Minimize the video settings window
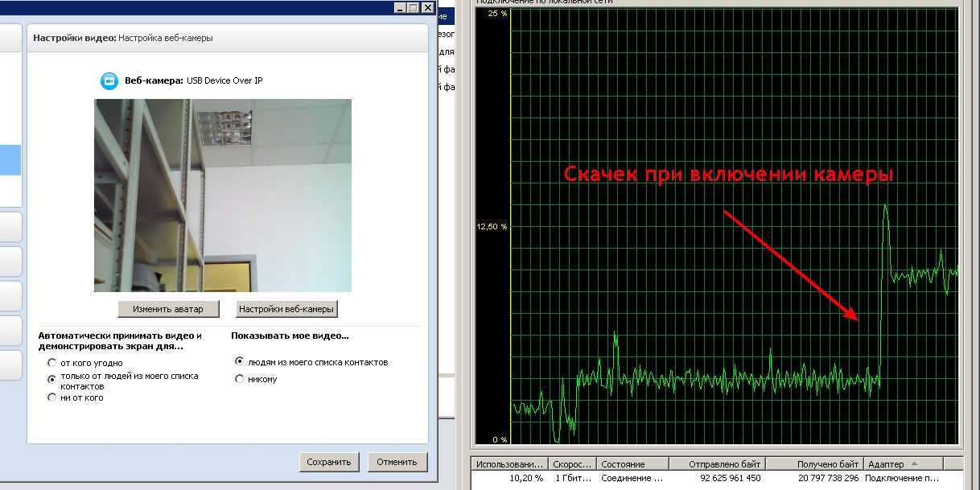The image size is (980, 490). point(401,7)
